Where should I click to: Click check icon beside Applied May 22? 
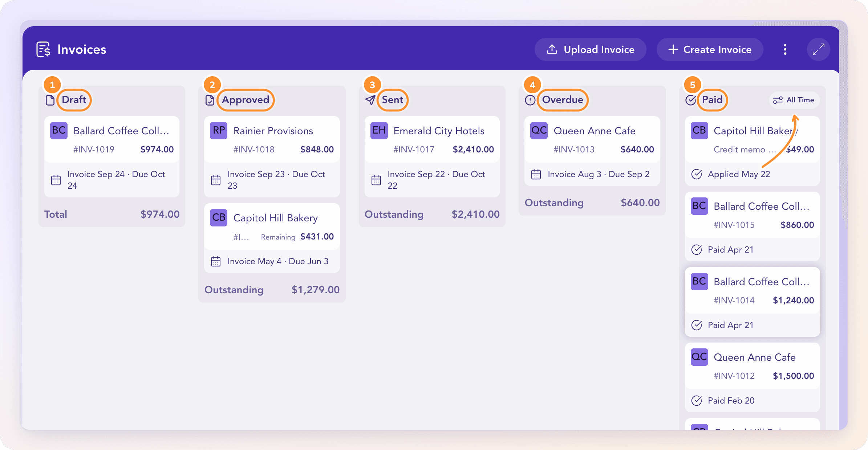click(697, 174)
